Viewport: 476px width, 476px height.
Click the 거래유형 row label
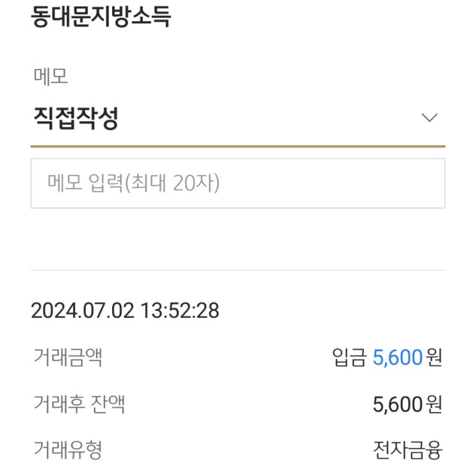pyautogui.click(x=68, y=450)
